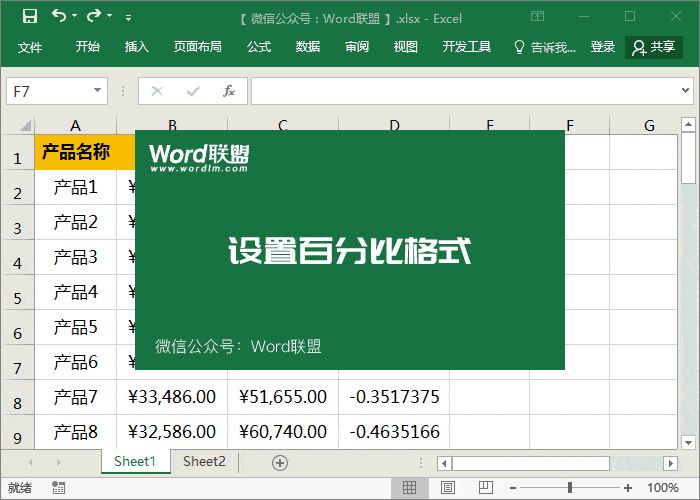Image resolution: width=700 pixels, height=500 pixels.
Task: Click the 共享 share button
Action: (x=654, y=47)
